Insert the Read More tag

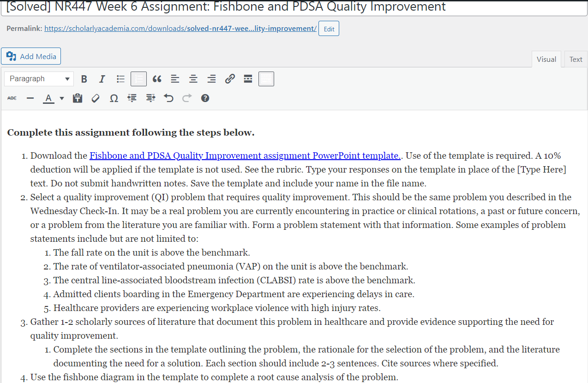pos(248,79)
